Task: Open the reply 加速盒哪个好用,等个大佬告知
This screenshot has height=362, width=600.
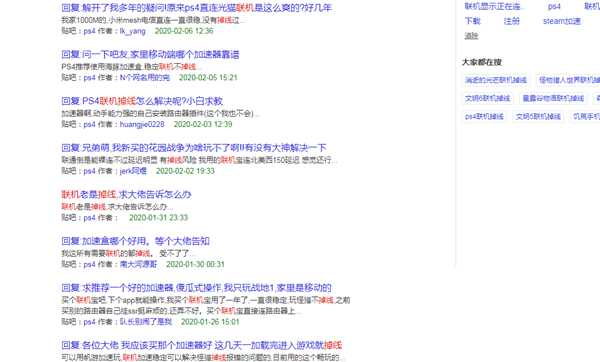Action: [x=135, y=241]
